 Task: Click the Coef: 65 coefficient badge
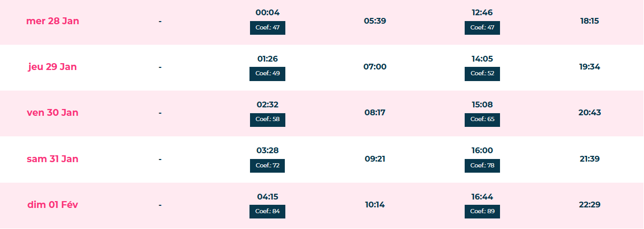[x=482, y=120]
